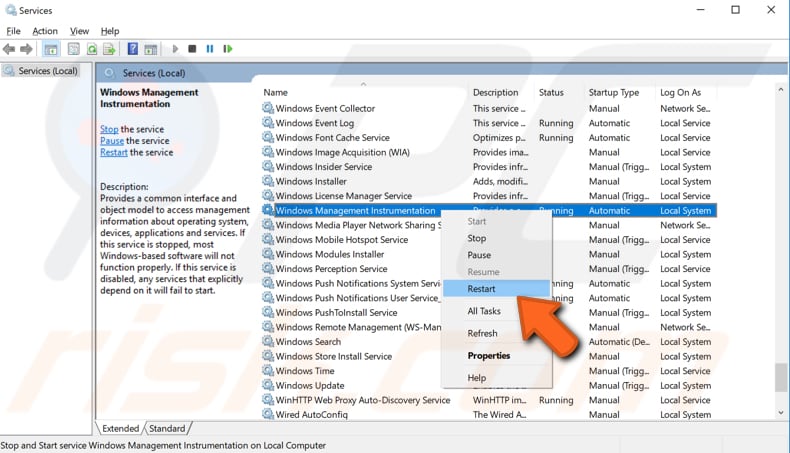Open the View menu
Viewport: 790px width, 453px height.
click(79, 31)
